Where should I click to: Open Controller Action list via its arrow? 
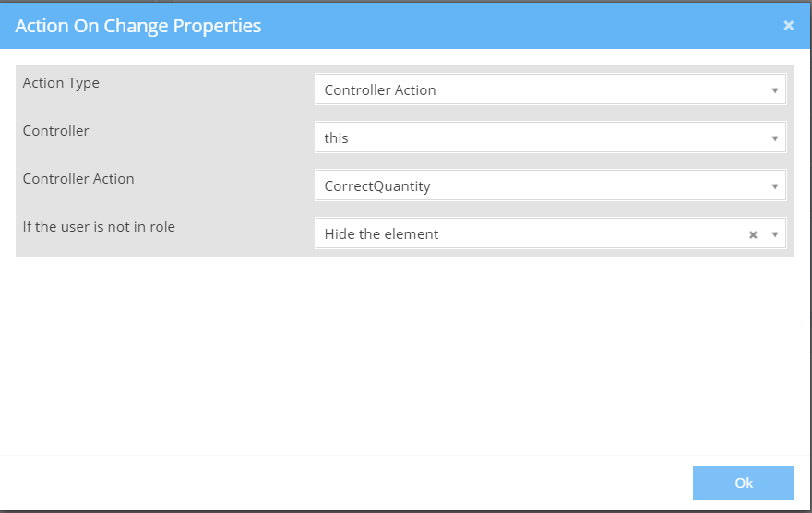click(x=775, y=186)
